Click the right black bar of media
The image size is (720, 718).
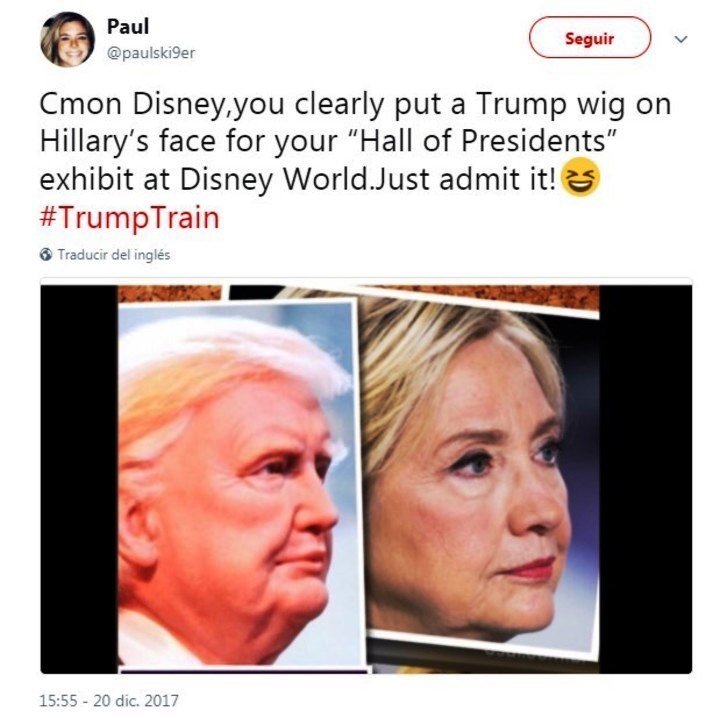[x=645, y=479]
